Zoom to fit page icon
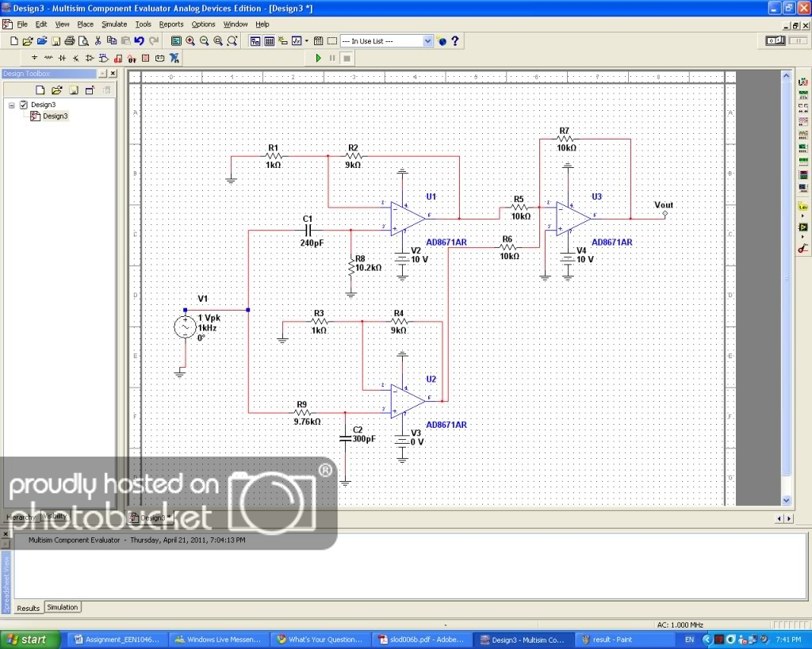Viewport: 812px width, 649px height. [232, 41]
